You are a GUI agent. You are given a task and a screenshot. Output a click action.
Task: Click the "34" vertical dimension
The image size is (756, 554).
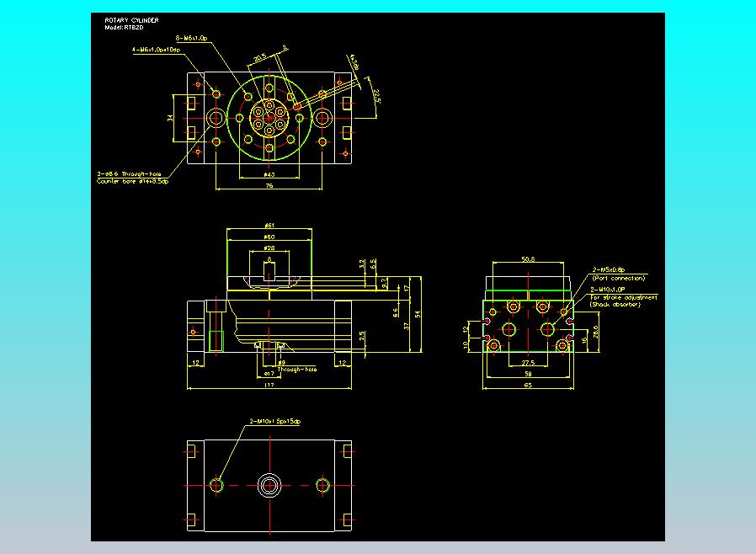pyautogui.click(x=170, y=118)
